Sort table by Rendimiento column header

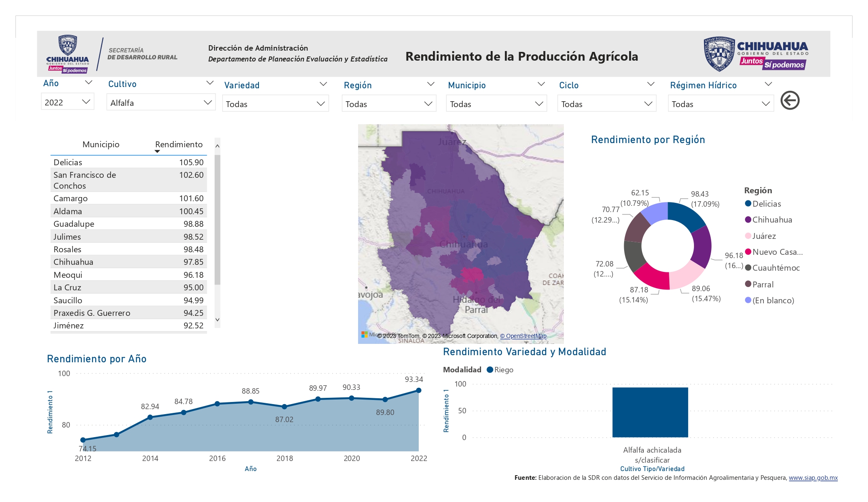179,144
